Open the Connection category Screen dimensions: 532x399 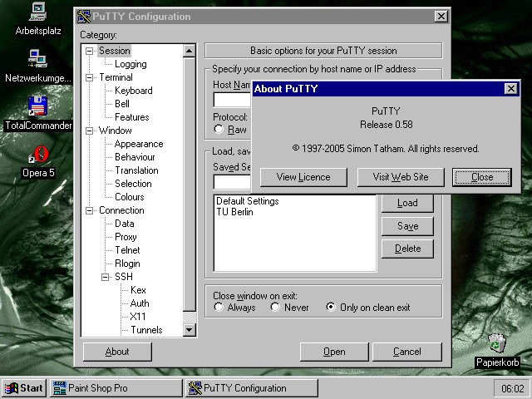tap(121, 210)
